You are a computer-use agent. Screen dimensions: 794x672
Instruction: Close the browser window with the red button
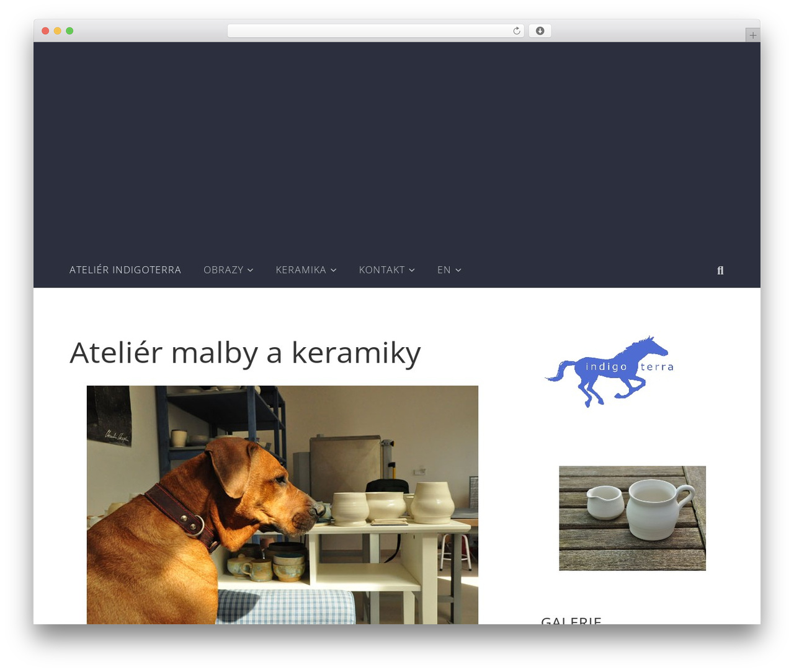(x=45, y=31)
